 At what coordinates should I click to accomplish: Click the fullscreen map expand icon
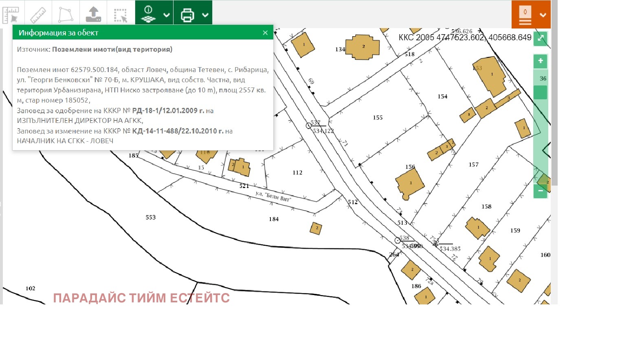541,38
